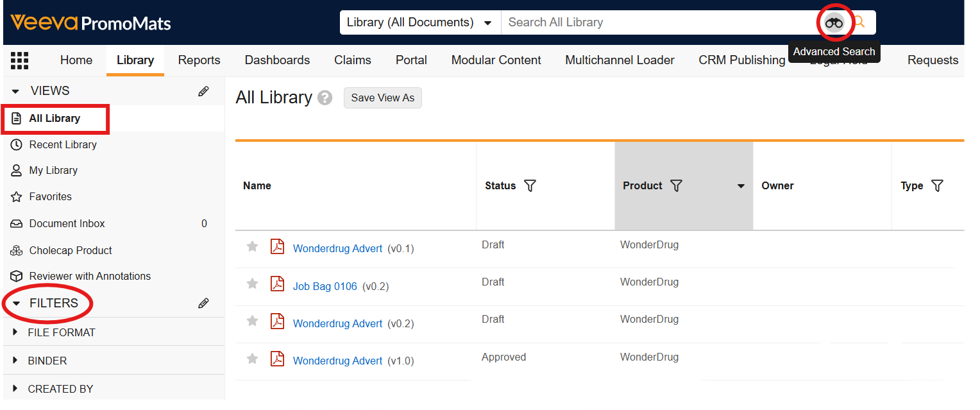
Task: Click the Veeva PromoMats logo
Action: (x=90, y=23)
